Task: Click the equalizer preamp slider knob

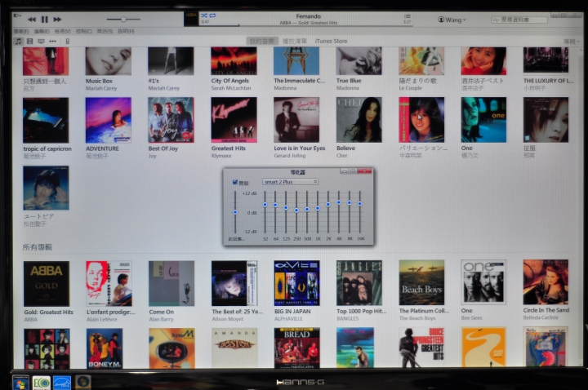Action: pos(235,212)
